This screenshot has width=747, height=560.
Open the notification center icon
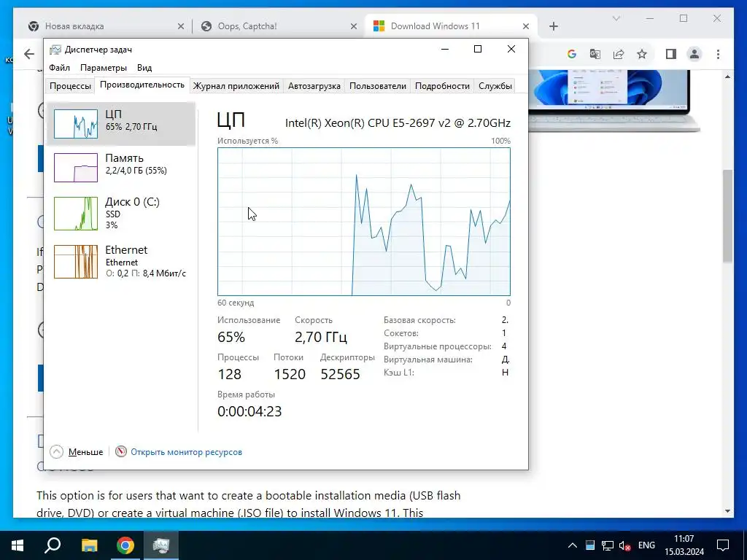coord(723,545)
